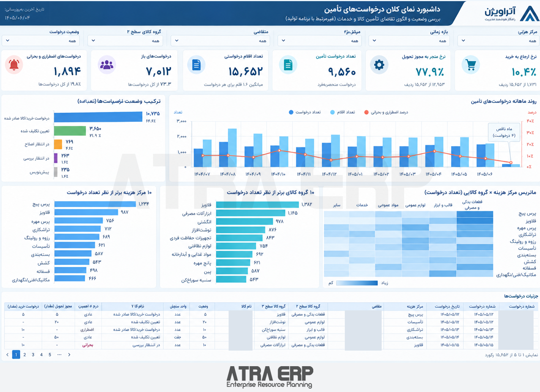
Task: Go to the previous page with the pagination arrow
Action: tap(7, 355)
